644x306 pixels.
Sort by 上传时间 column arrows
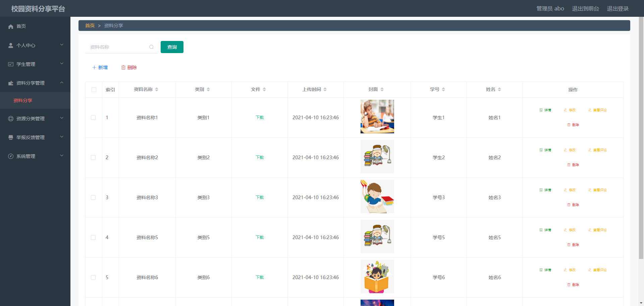[x=325, y=89]
